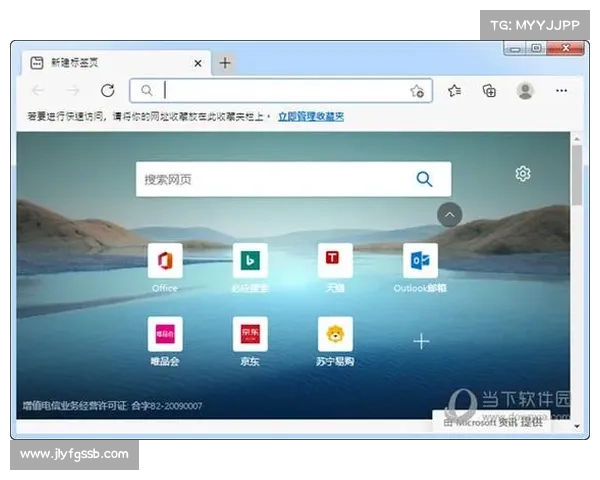600x480 pixels.
Task: Click the 搜索网页 search box
Action: (x=293, y=179)
